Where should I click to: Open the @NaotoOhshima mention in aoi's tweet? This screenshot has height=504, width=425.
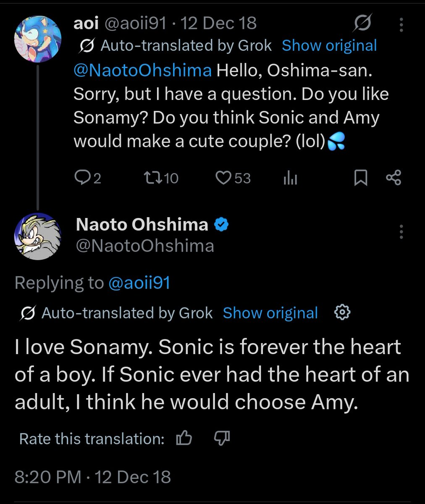[x=142, y=71]
